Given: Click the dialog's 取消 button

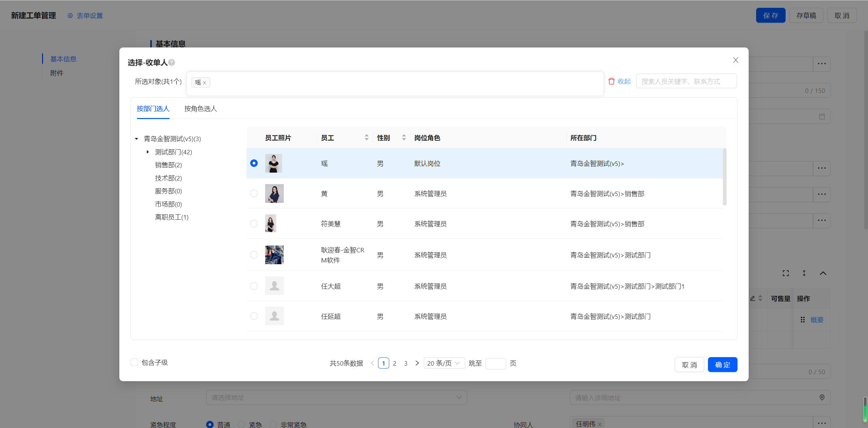Looking at the screenshot, I should click(689, 365).
